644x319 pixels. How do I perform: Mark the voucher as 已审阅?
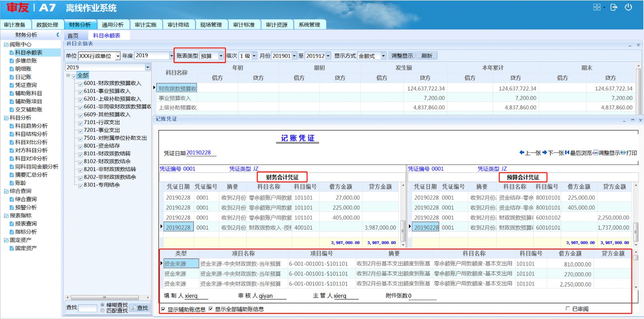[x=568, y=309]
